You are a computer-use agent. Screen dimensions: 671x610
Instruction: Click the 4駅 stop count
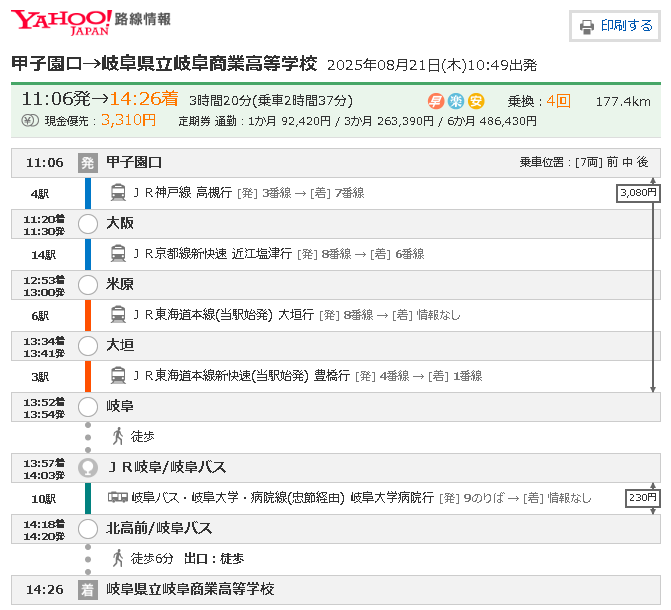(40, 194)
